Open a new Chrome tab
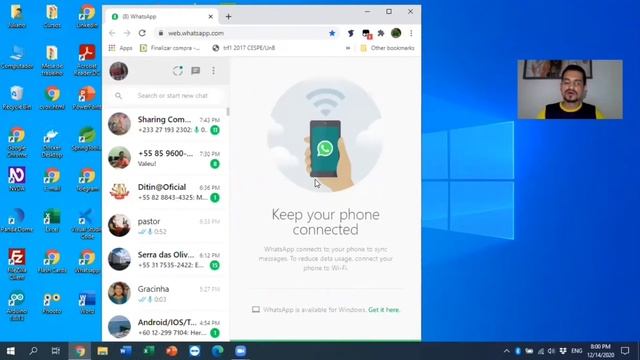640x360 pixels. (229, 17)
